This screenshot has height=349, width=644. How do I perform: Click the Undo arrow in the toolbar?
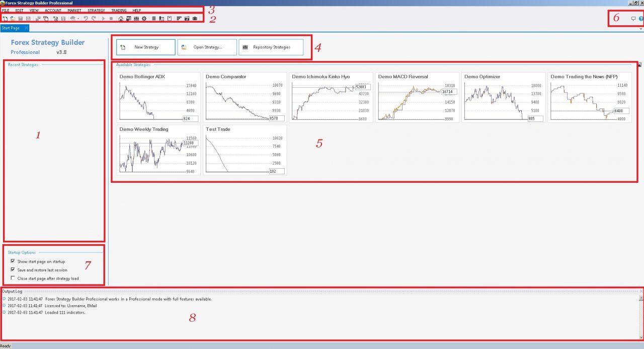[86, 19]
